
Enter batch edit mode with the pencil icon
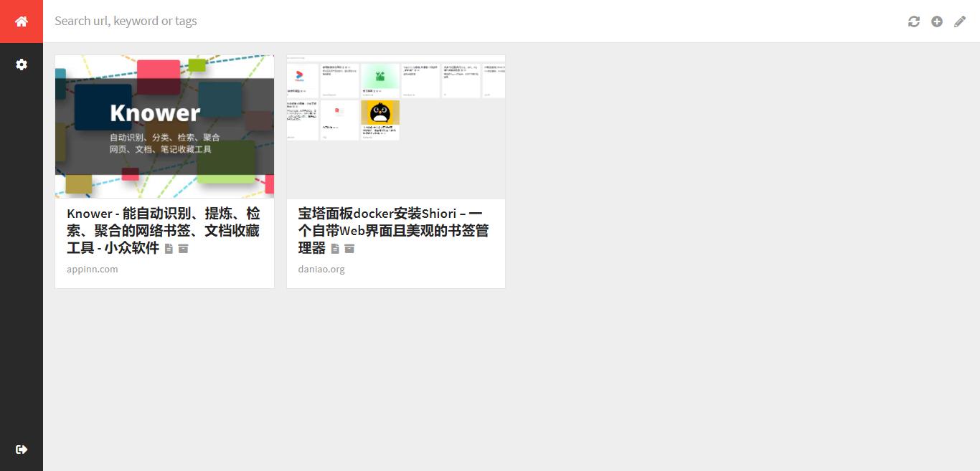pos(960,22)
